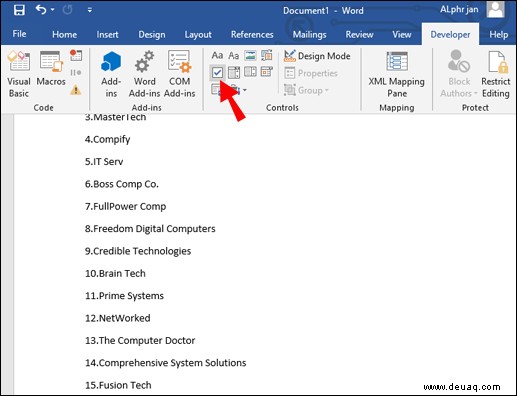
Task: Open the File tab
Action: 19,34
